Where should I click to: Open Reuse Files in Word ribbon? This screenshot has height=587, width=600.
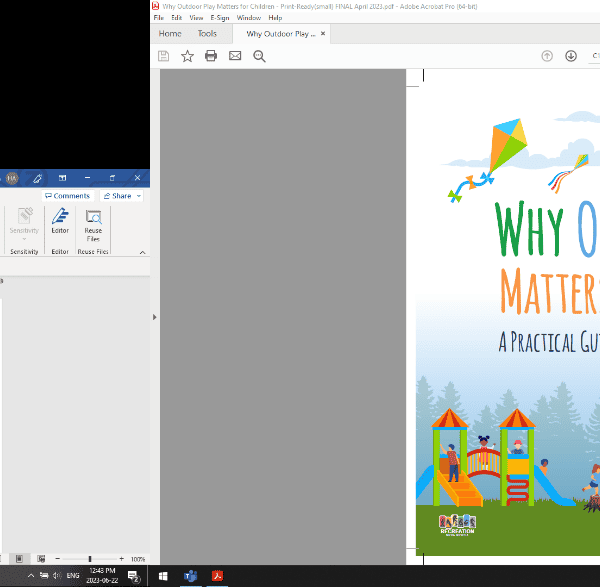point(93,224)
